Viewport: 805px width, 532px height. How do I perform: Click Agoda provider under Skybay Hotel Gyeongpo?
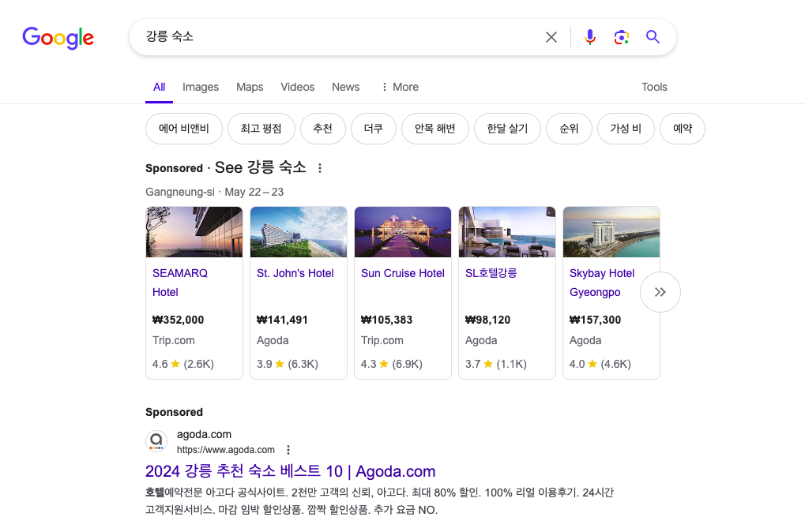585,341
